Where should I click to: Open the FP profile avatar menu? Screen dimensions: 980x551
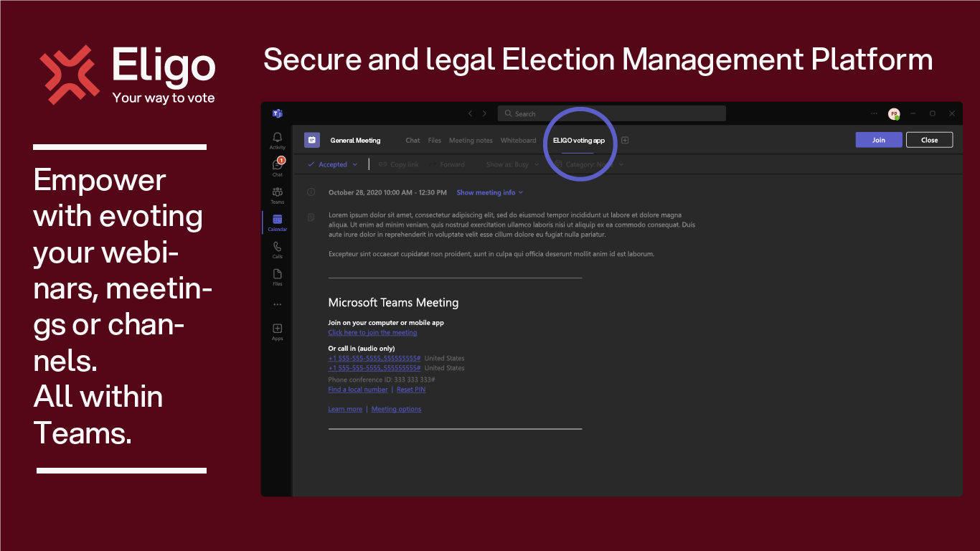894,113
